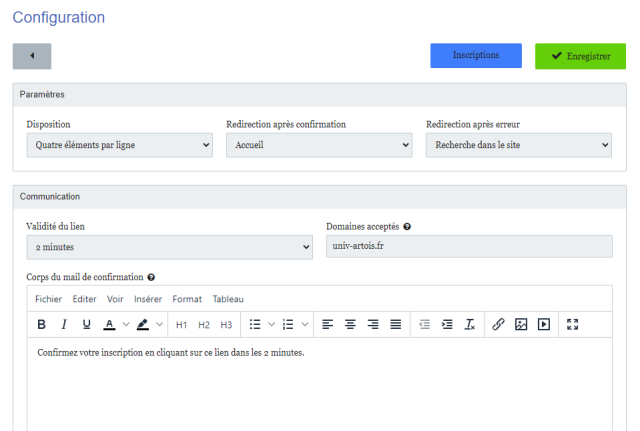Open the Fichier menu

click(49, 299)
